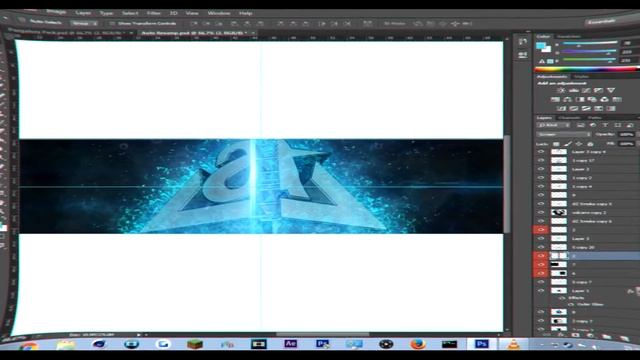Add a Curves adjustment layer
640x360 pixels.
[586, 90]
